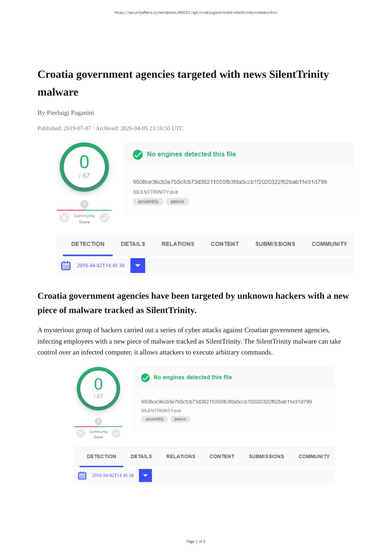Expand the 2019-04-02T14:45:36 date selector in upper screenshot
This screenshot has height=554, width=392.
click(x=101, y=266)
